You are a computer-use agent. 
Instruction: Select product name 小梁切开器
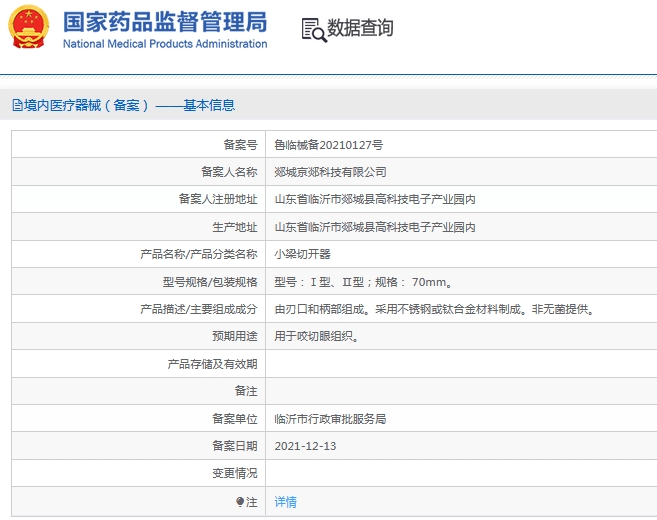click(x=303, y=254)
